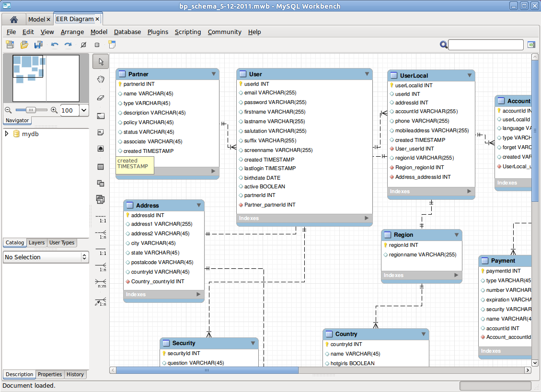Collapse the User table with header arrow
The image size is (541, 392).
pos(367,74)
